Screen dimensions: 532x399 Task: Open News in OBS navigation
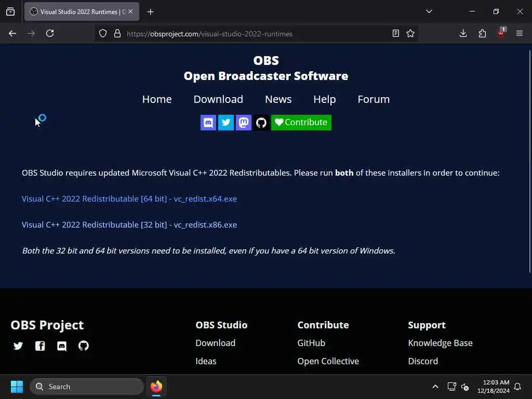[x=278, y=99]
